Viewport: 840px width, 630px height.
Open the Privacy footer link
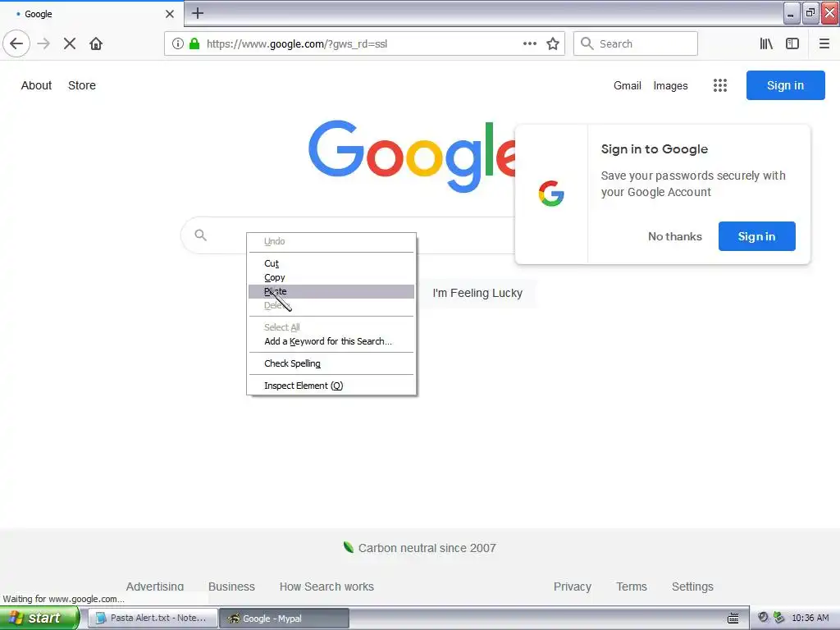point(572,587)
